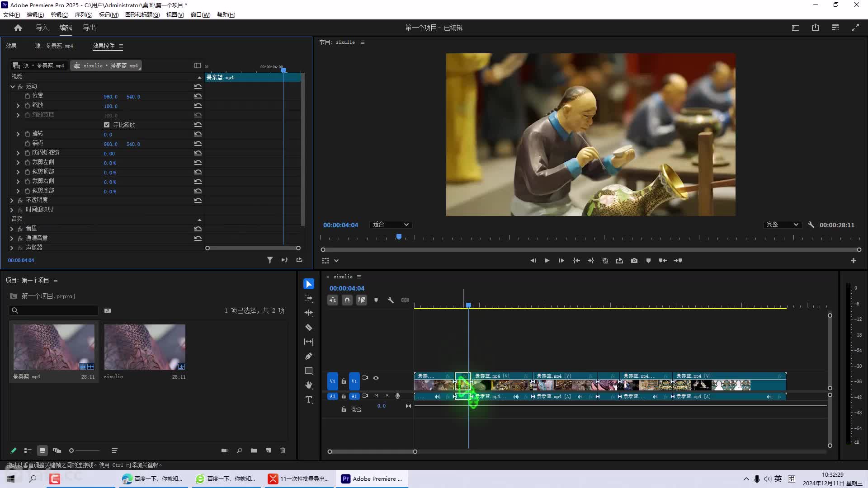Toggle insert sequences as nests button

[x=333, y=300]
